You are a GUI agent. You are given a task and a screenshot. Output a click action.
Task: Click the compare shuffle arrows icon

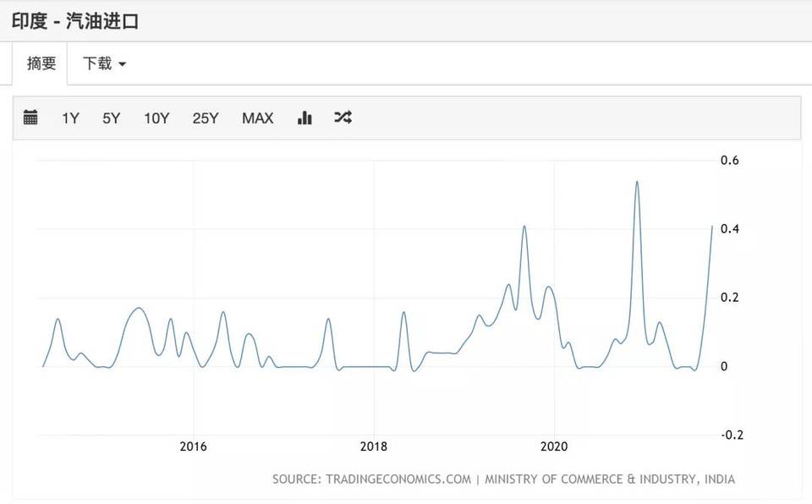point(343,118)
